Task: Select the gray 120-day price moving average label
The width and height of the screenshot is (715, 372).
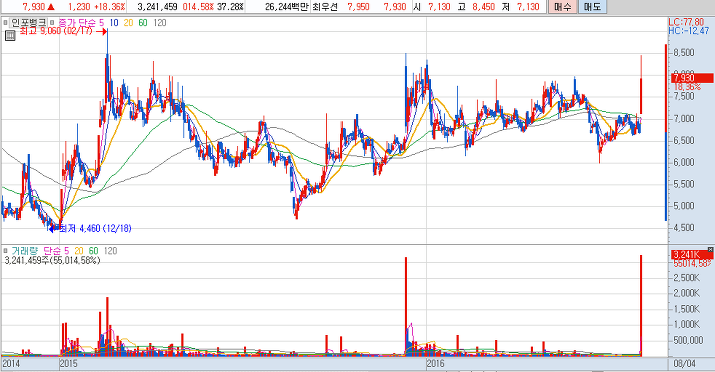Action: (160, 22)
